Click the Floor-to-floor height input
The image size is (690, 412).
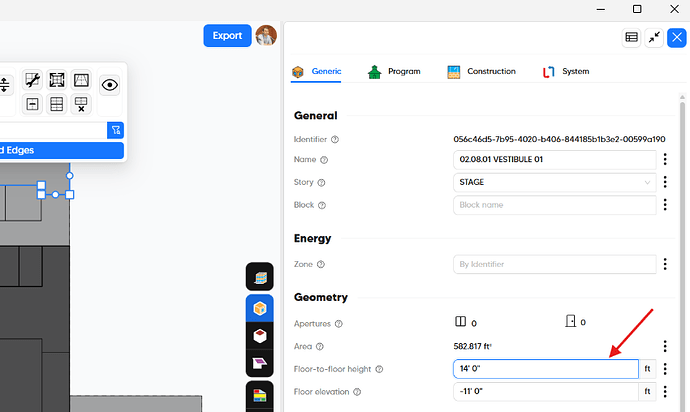pyautogui.click(x=546, y=369)
